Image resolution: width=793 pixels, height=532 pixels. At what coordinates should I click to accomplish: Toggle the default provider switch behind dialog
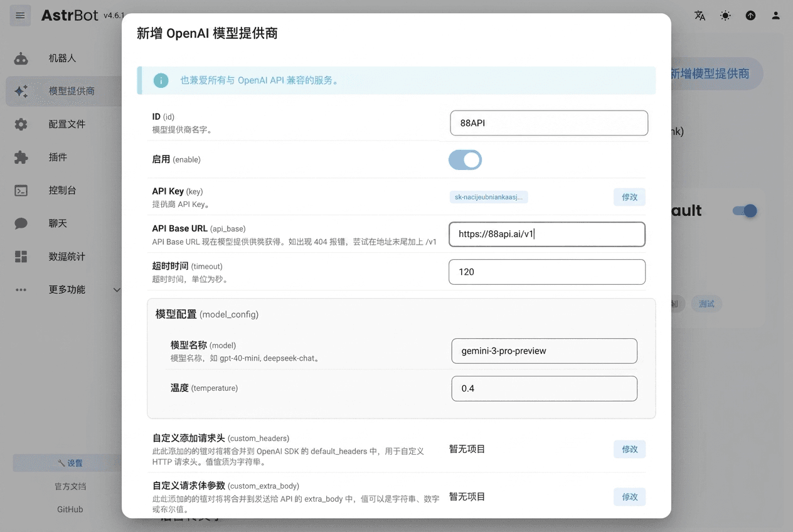point(745,211)
